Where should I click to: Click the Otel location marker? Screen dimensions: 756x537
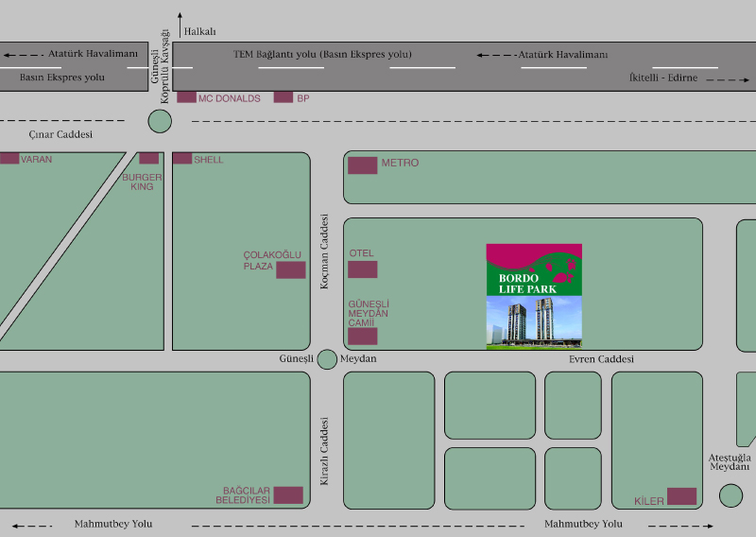click(363, 269)
